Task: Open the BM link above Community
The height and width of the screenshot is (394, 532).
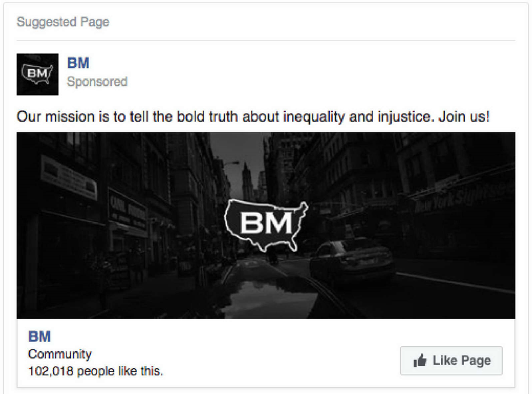Action: point(40,337)
